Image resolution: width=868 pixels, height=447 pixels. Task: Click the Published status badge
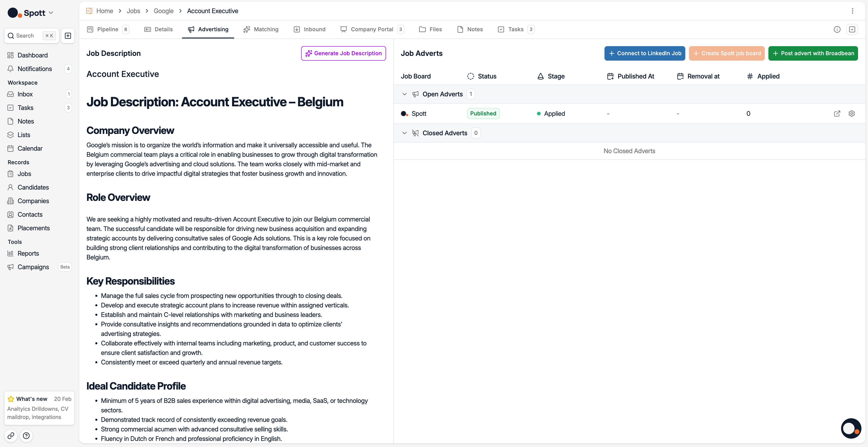[483, 113]
